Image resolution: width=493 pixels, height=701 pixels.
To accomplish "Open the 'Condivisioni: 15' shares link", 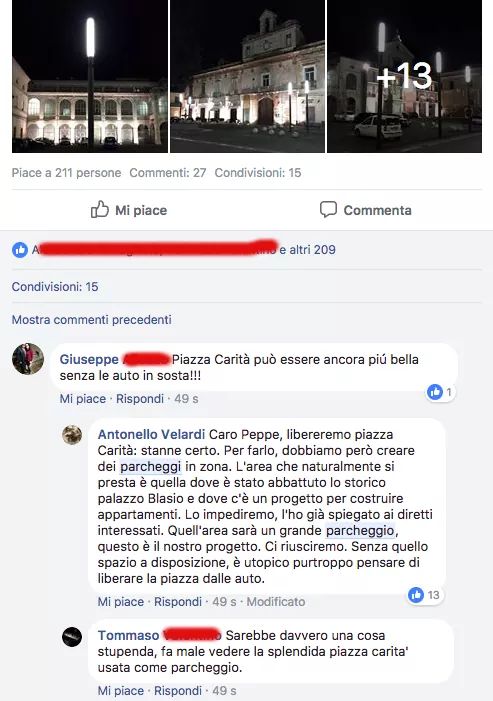I will (x=55, y=287).
